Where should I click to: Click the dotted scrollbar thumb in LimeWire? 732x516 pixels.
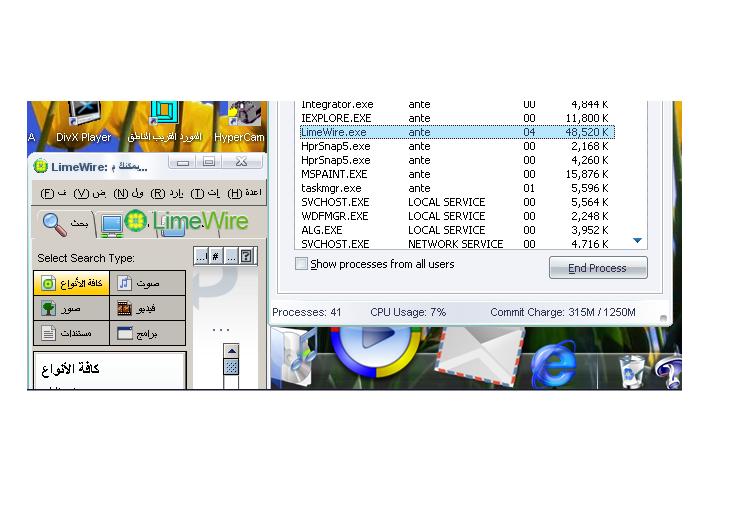click(232, 367)
